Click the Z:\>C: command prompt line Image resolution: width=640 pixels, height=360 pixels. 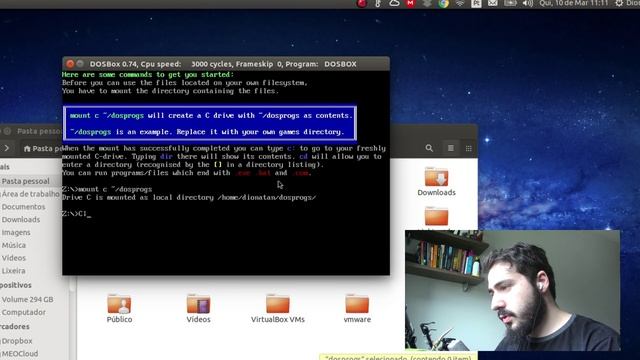[76, 213]
